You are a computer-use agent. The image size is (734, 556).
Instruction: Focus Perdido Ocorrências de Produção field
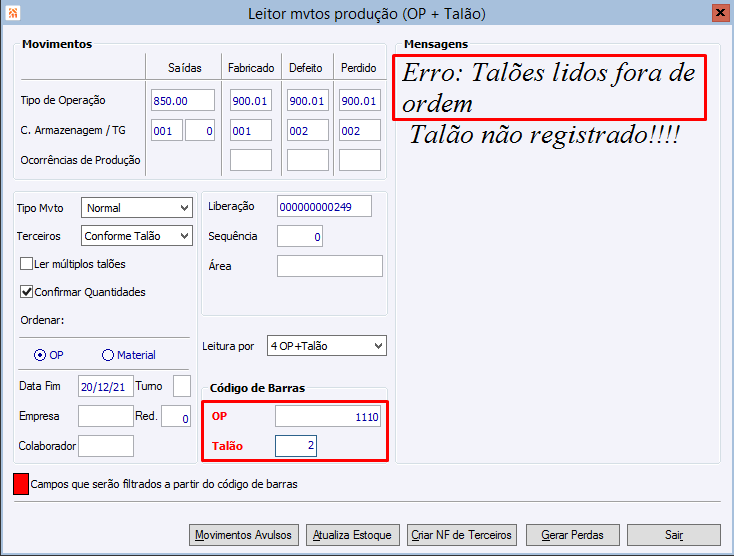coord(360,160)
